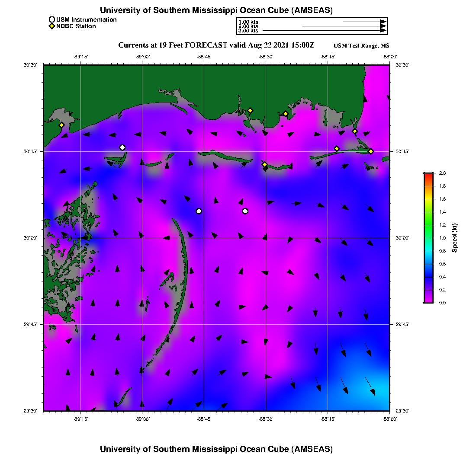Click the "Speed (kt)" color bar label
Image resolution: width=476 pixels, height=454 pixels.
[x=454, y=238]
